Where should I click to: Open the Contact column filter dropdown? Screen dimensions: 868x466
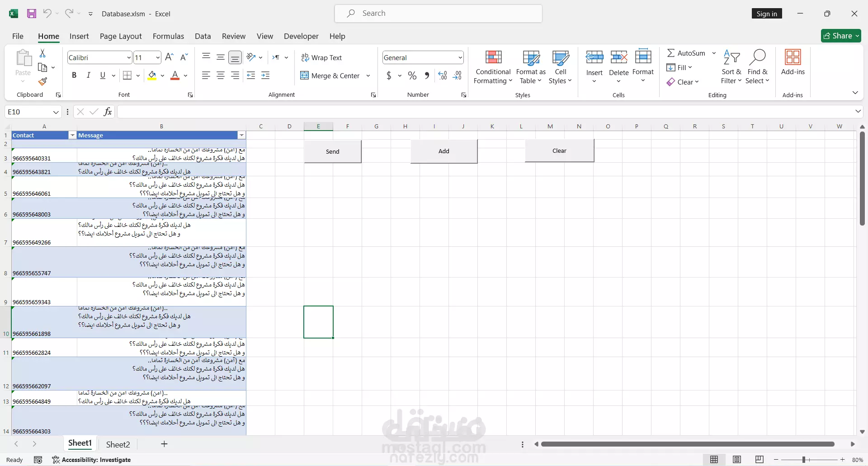pyautogui.click(x=72, y=135)
